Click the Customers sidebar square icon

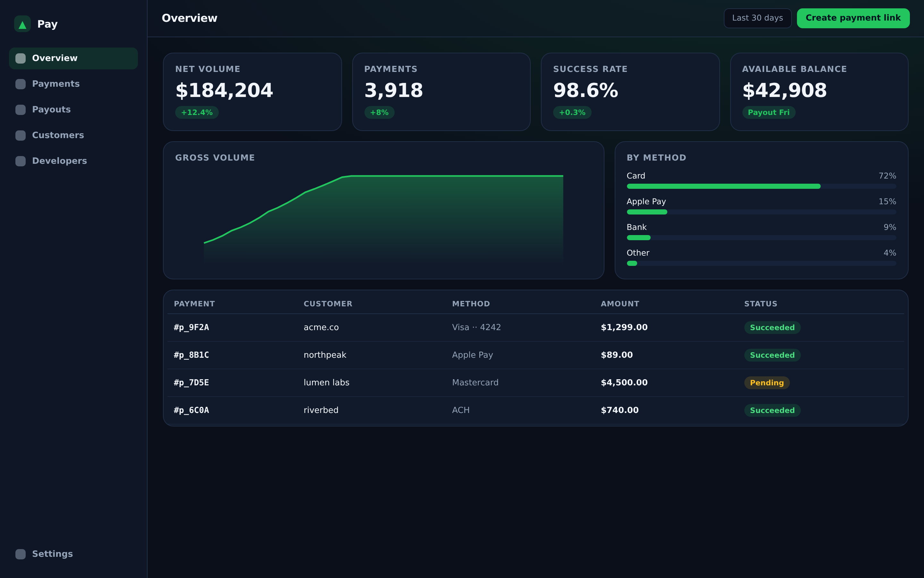pos(21,135)
